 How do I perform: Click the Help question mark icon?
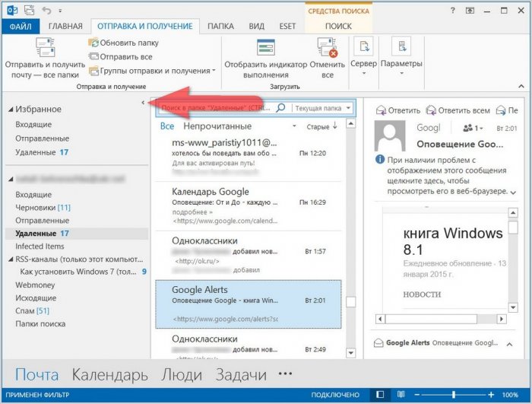[x=453, y=10]
